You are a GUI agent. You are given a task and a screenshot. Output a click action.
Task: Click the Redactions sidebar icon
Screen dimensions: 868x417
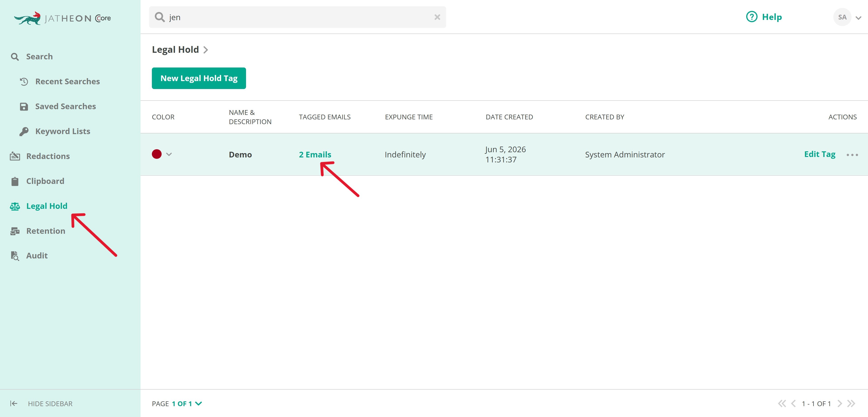coord(15,156)
